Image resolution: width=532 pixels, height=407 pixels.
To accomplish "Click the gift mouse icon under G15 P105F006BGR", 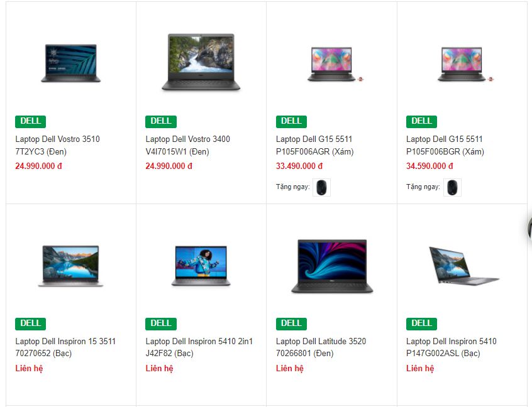I will (x=452, y=187).
